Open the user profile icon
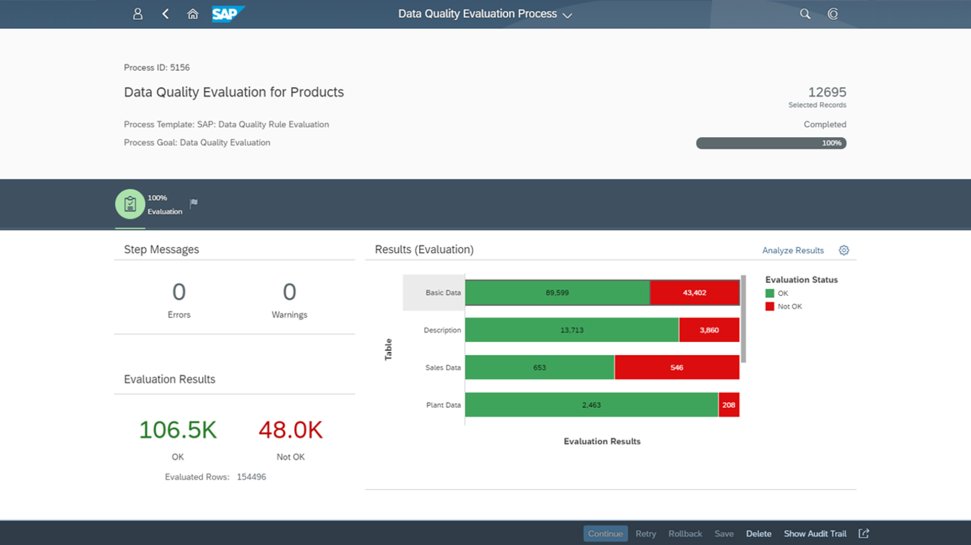Image resolution: width=971 pixels, height=545 pixels. [137, 14]
